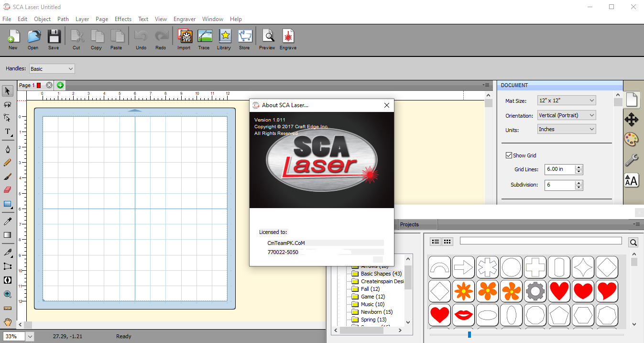Image resolution: width=644 pixels, height=343 pixels.
Task: Select the Newborn (15) folder
Action: tap(376, 312)
